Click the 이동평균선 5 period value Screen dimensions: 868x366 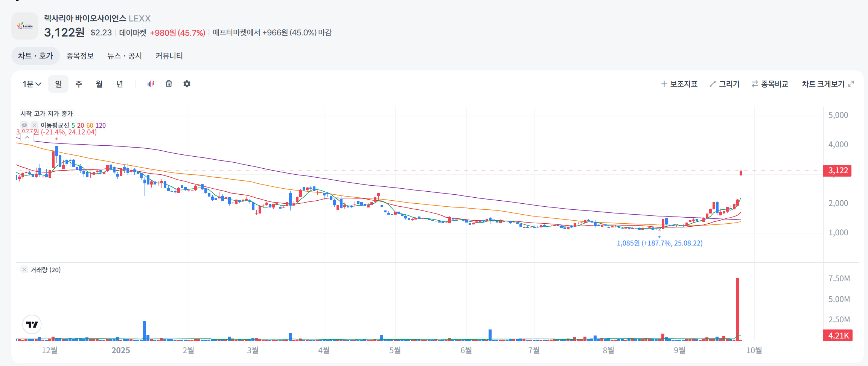coord(73,125)
